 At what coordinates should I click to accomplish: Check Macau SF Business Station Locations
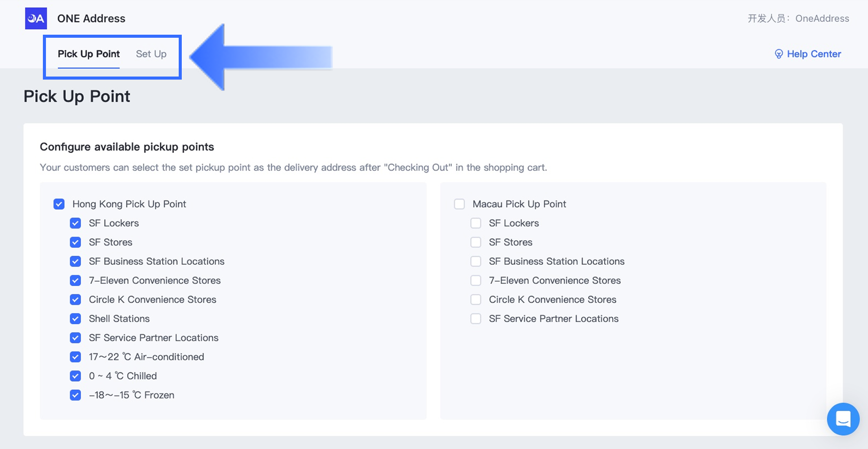tap(476, 261)
